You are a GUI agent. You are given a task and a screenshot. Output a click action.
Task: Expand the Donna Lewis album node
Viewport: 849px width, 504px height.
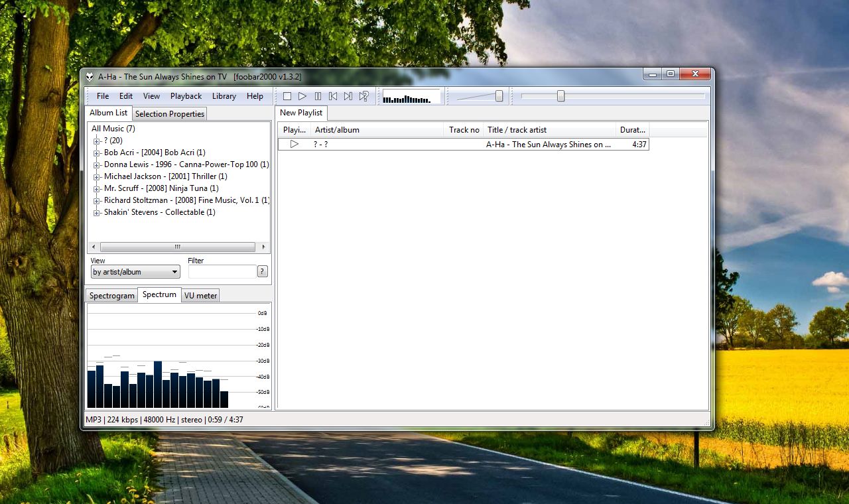pyautogui.click(x=97, y=164)
